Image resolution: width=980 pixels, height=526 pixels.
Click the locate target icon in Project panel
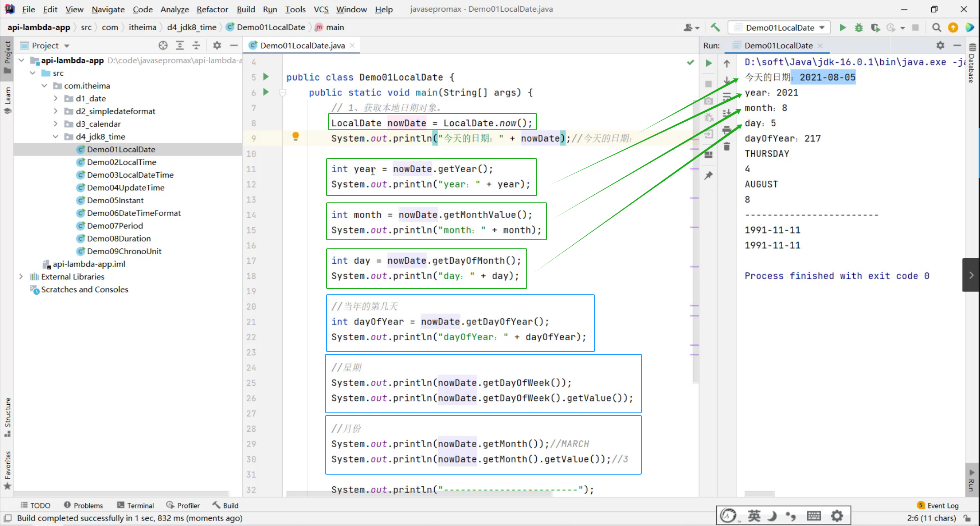click(163, 46)
